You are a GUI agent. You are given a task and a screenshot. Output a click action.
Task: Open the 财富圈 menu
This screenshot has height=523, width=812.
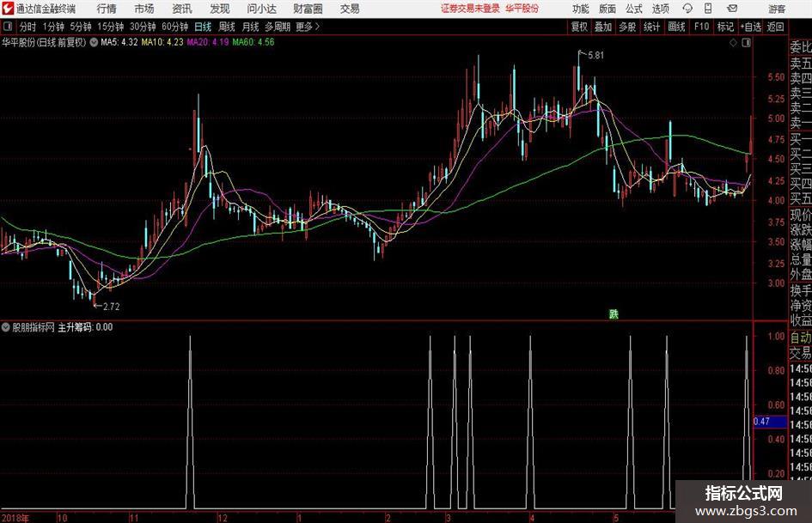click(308, 9)
